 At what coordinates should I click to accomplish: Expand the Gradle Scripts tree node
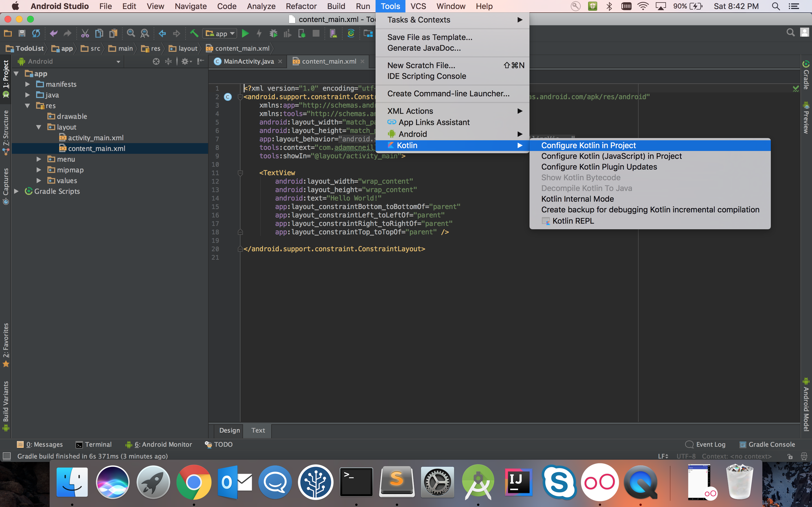click(16, 191)
